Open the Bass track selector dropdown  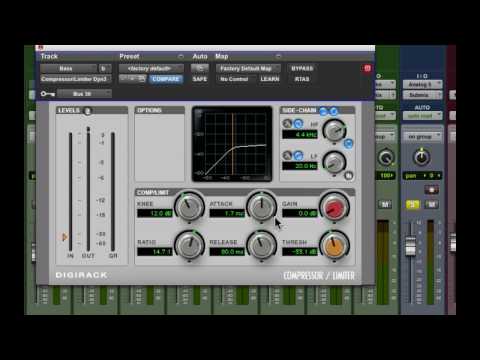68,68
